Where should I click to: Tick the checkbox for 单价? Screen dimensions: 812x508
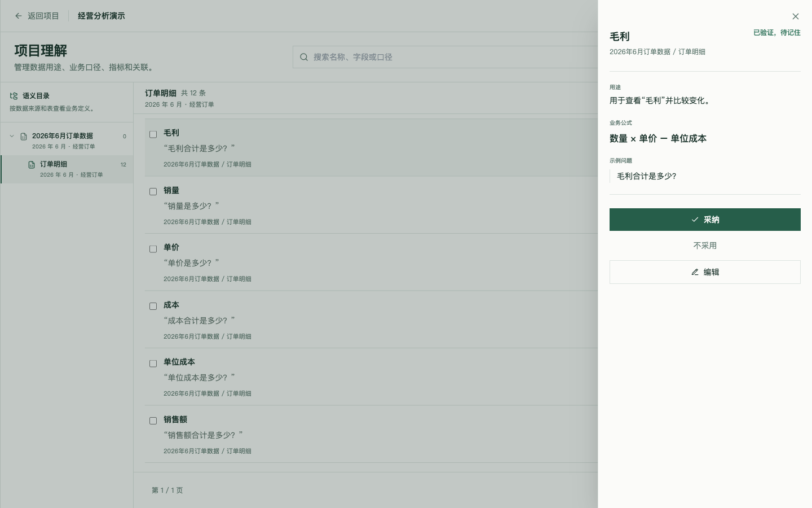coord(153,249)
